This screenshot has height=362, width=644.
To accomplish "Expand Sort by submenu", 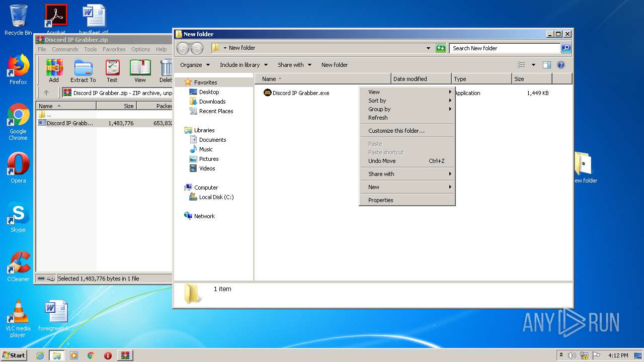I will [x=408, y=101].
